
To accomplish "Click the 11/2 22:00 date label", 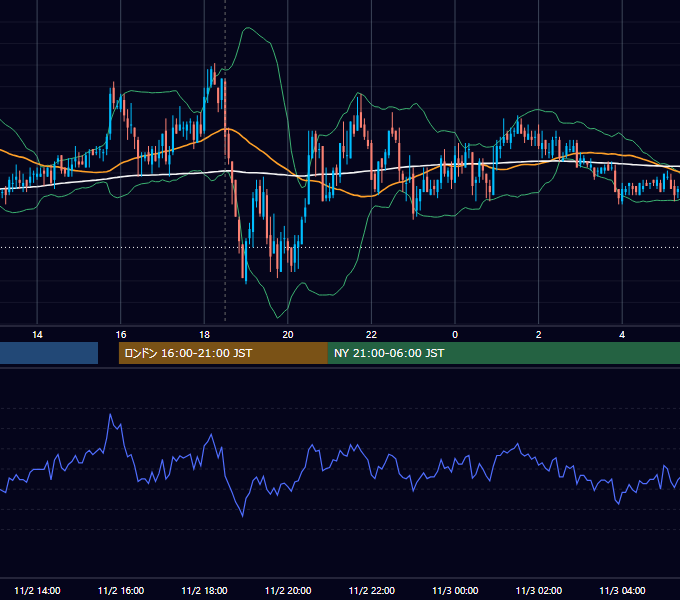I will pos(372,590).
